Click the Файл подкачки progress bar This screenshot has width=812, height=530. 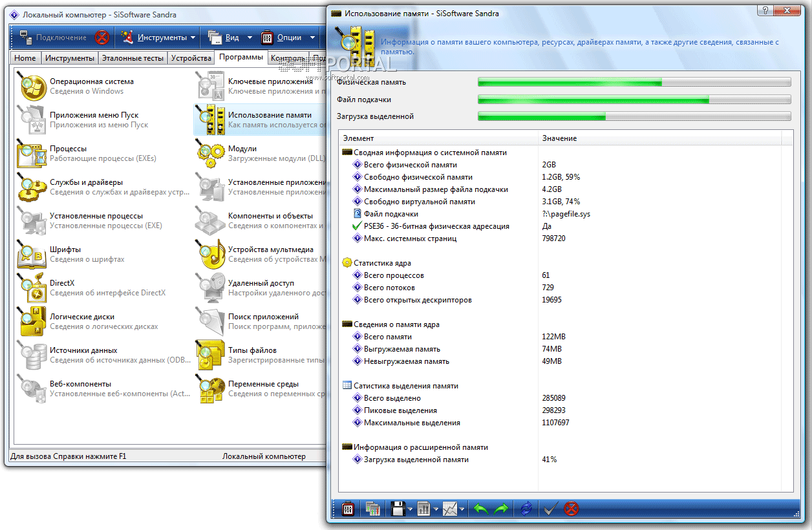click(634, 100)
